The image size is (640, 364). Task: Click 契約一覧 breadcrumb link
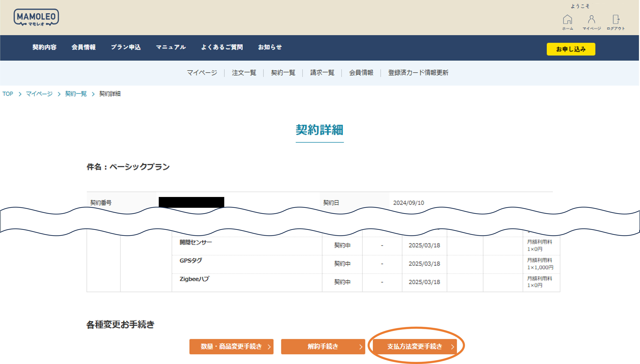click(76, 94)
